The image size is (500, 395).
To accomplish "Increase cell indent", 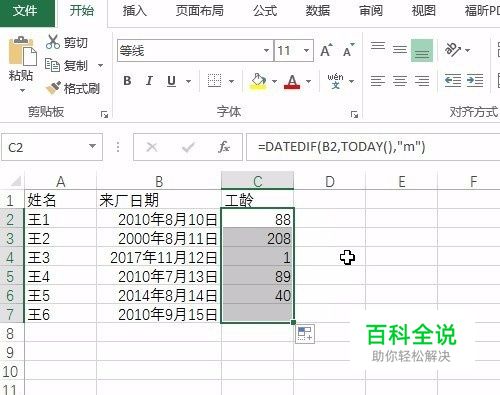I will tap(475, 81).
